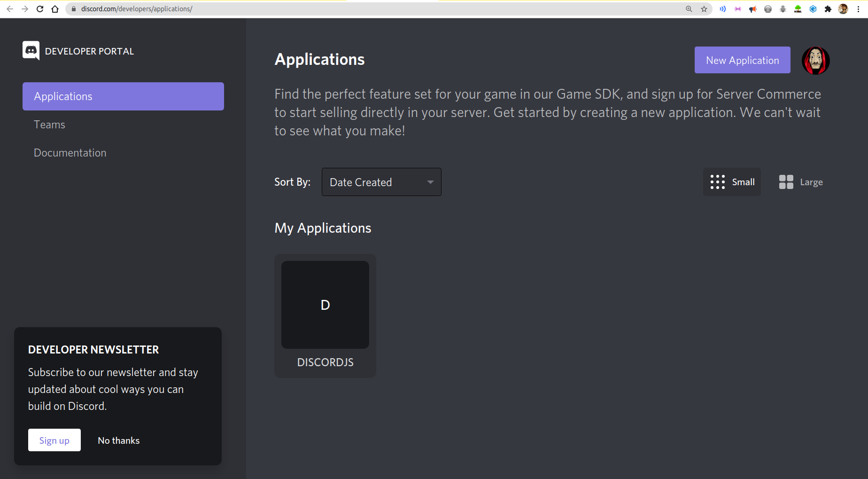Click the DISCORDJS application name
The width and height of the screenshot is (868, 479).
(325, 362)
